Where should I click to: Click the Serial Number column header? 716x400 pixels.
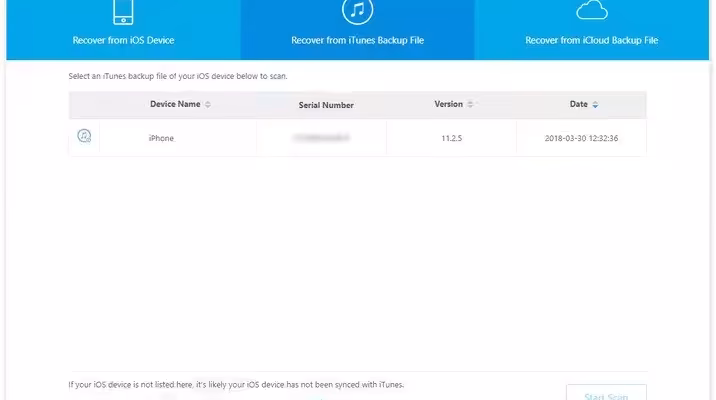[x=326, y=105]
